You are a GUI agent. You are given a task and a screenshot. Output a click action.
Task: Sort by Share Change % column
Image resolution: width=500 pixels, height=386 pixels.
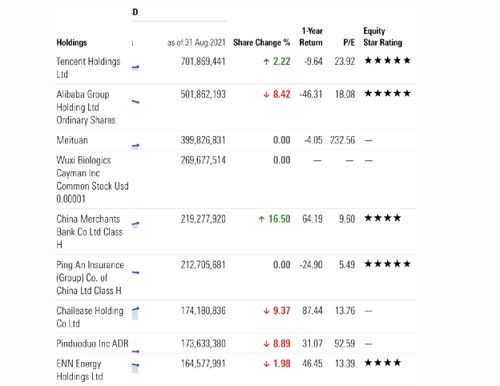262,43
